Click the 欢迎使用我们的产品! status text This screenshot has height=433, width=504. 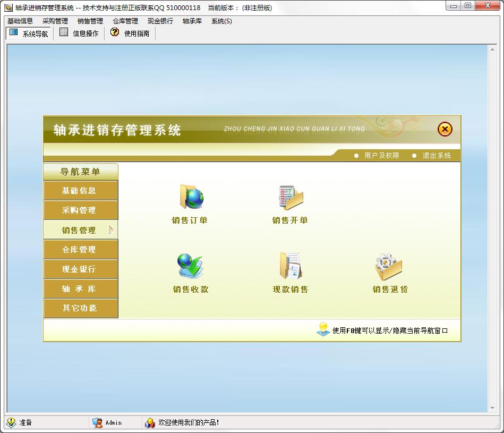click(189, 422)
